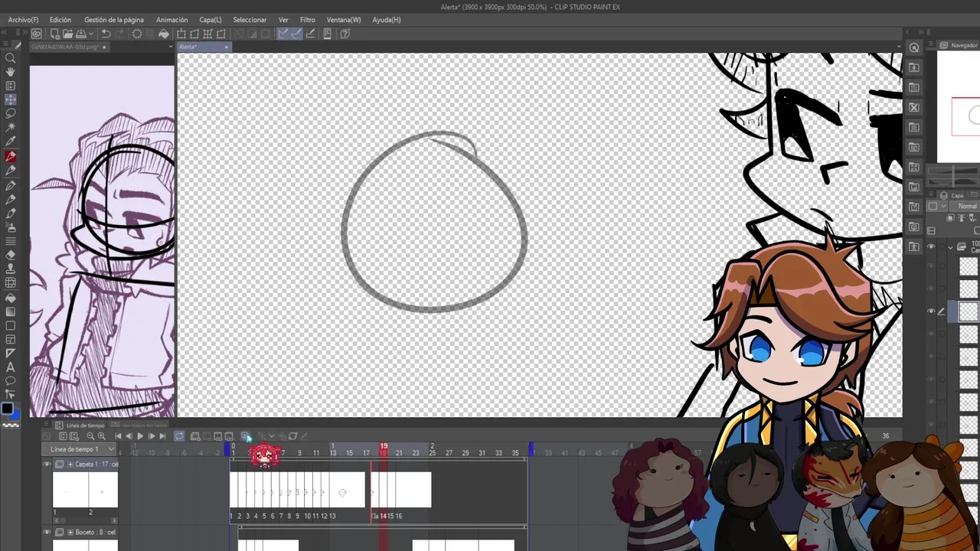Collapse the layer folder chevron
The width and height of the screenshot is (980, 551).
pyautogui.click(x=951, y=246)
